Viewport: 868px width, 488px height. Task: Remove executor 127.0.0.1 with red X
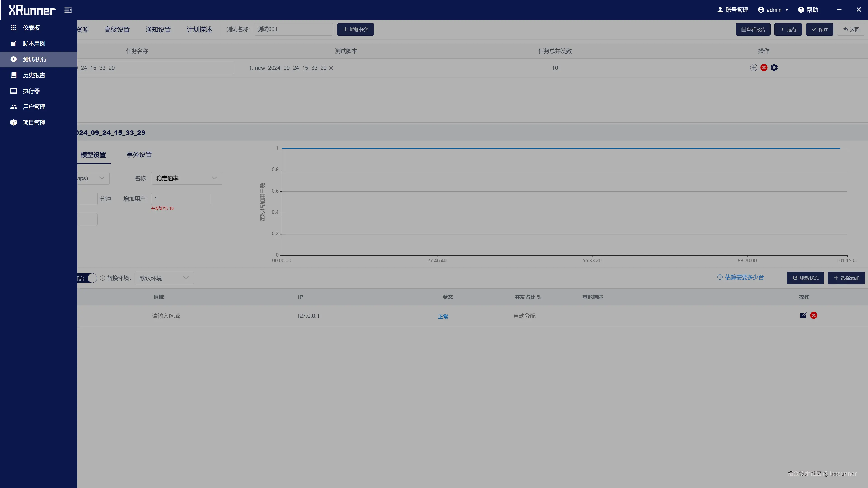814,316
